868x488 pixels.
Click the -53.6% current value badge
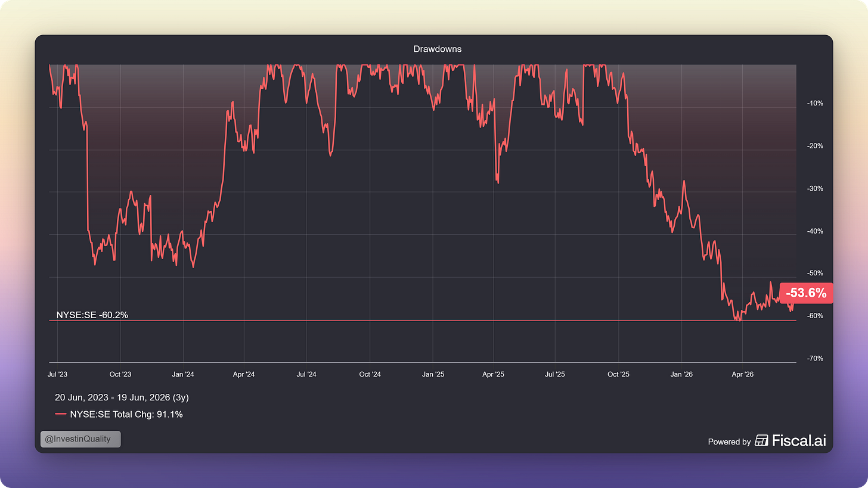click(806, 293)
